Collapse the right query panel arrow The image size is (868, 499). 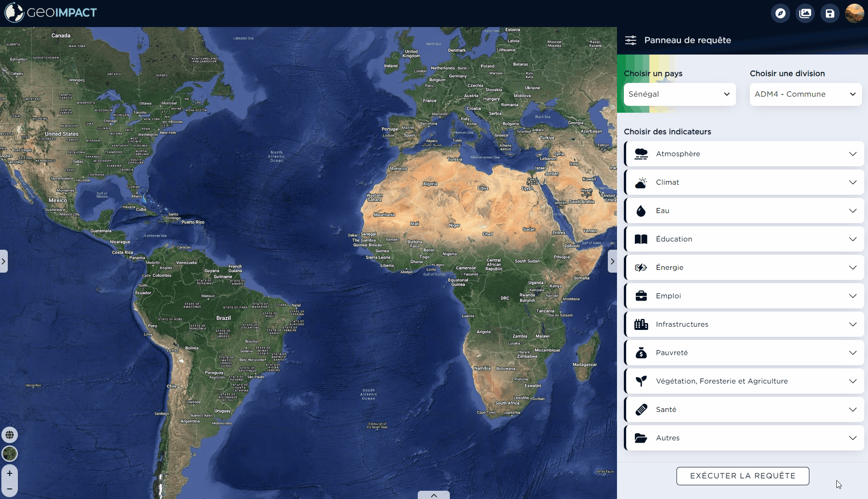click(612, 261)
